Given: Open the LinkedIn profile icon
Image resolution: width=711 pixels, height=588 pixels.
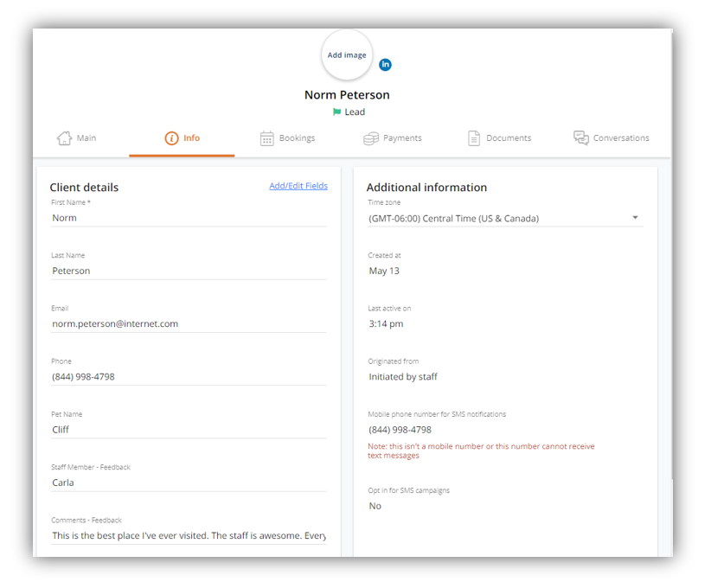Looking at the screenshot, I should point(385,65).
